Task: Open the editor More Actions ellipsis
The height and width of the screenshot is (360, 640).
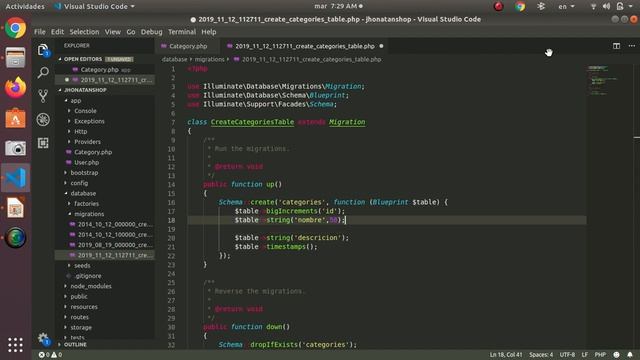Action: (632, 46)
